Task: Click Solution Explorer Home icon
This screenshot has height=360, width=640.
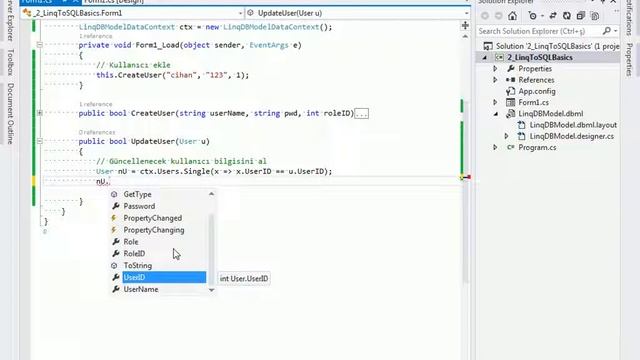Action: (x=512, y=16)
